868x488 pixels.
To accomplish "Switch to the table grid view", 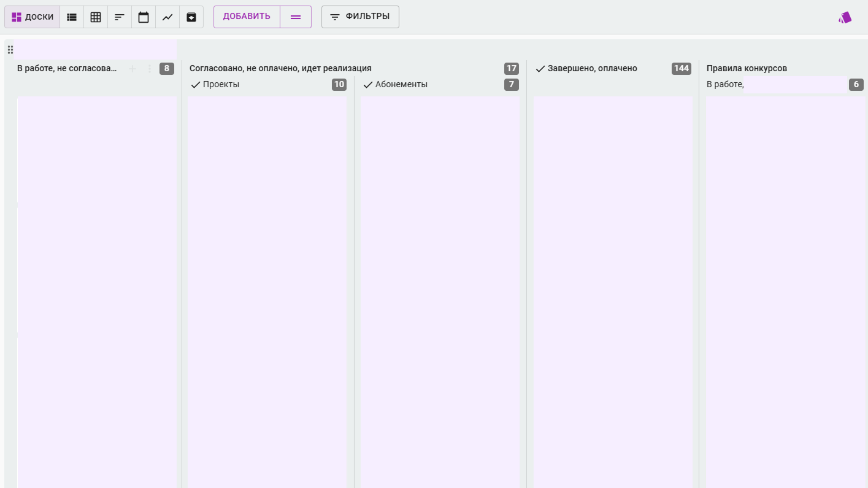I will (96, 17).
